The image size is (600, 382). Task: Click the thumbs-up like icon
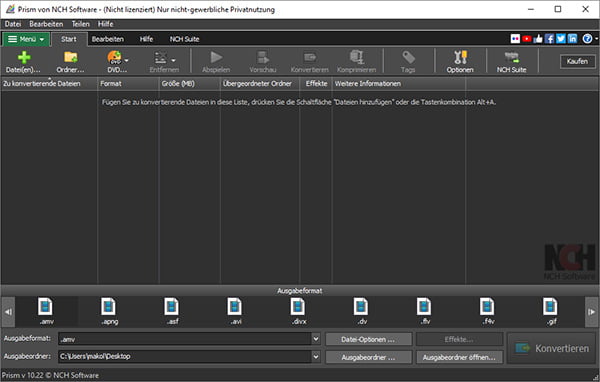tap(538, 39)
